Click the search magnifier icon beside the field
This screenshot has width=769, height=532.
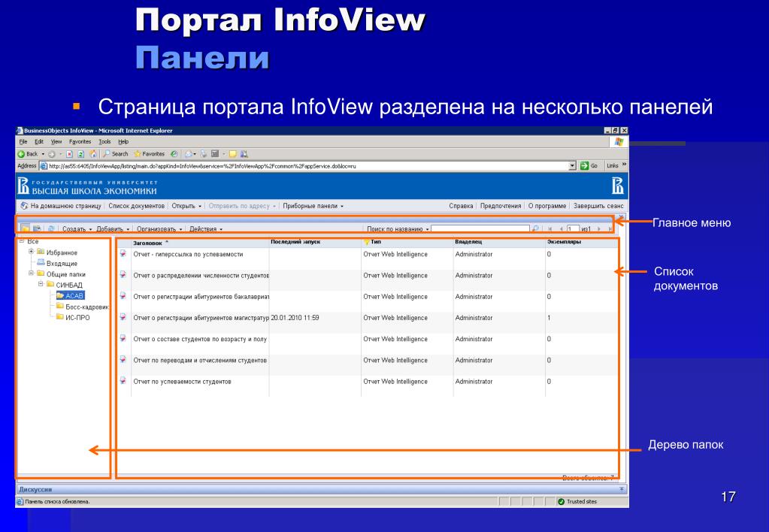[x=535, y=229]
